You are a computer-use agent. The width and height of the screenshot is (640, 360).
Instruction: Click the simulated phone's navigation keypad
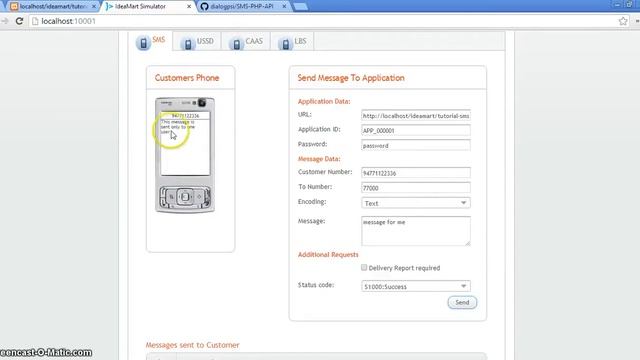185,198
